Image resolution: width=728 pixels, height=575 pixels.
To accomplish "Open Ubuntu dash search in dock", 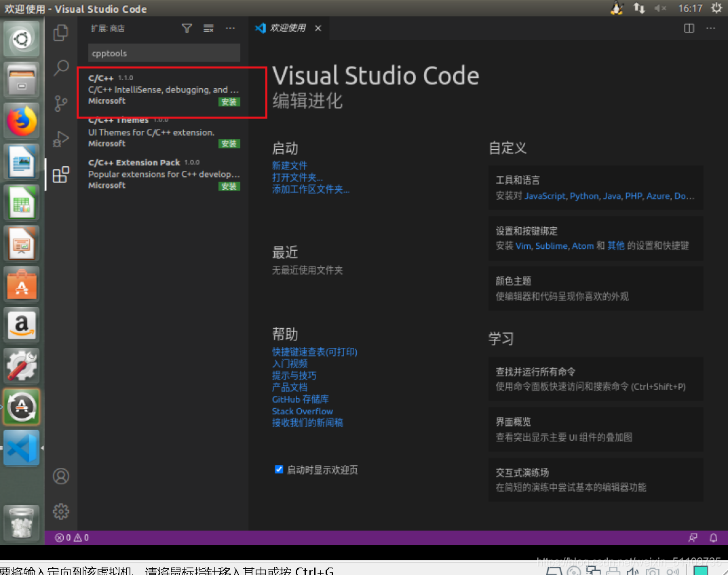I will (21, 39).
